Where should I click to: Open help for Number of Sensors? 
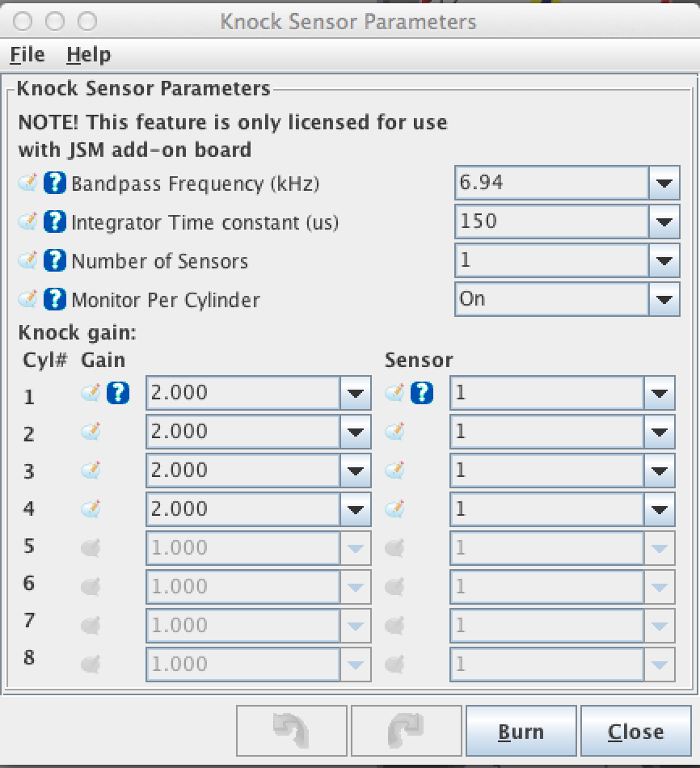pos(54,260)
